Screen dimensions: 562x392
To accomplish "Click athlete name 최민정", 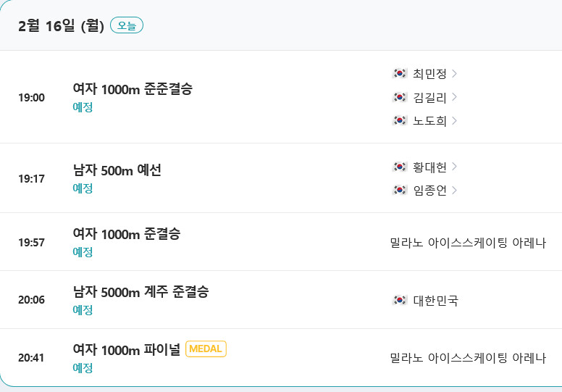I will 429,73.
